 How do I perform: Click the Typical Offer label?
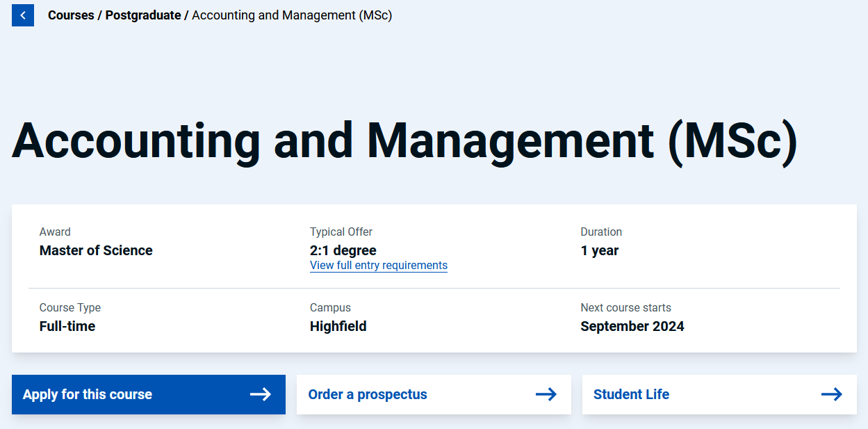341,232
